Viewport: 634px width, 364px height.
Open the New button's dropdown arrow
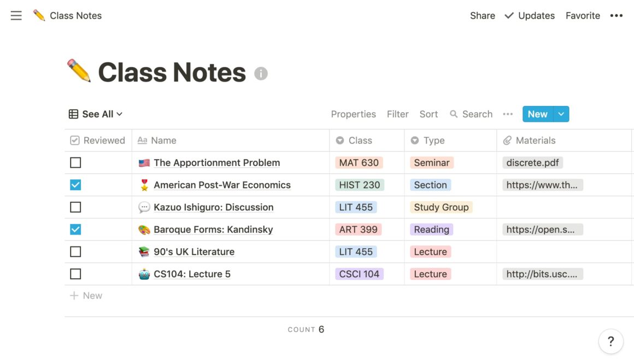pos(561,114)
